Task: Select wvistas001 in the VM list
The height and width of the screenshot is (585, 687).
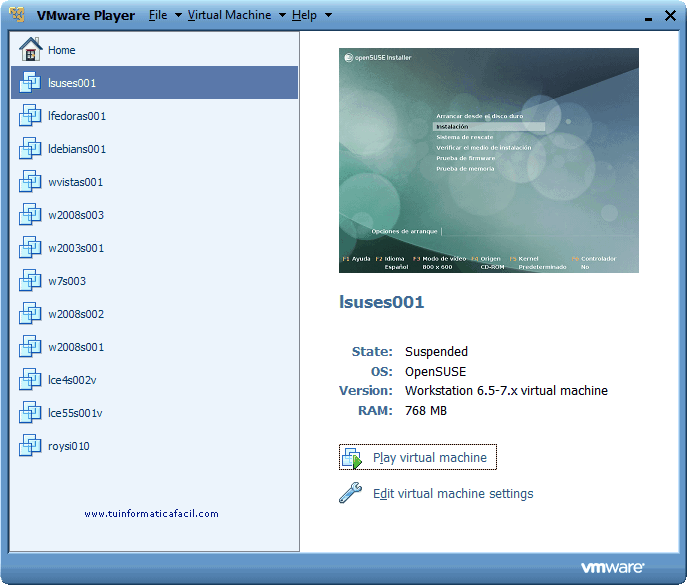Action: (x=154, y=181)
